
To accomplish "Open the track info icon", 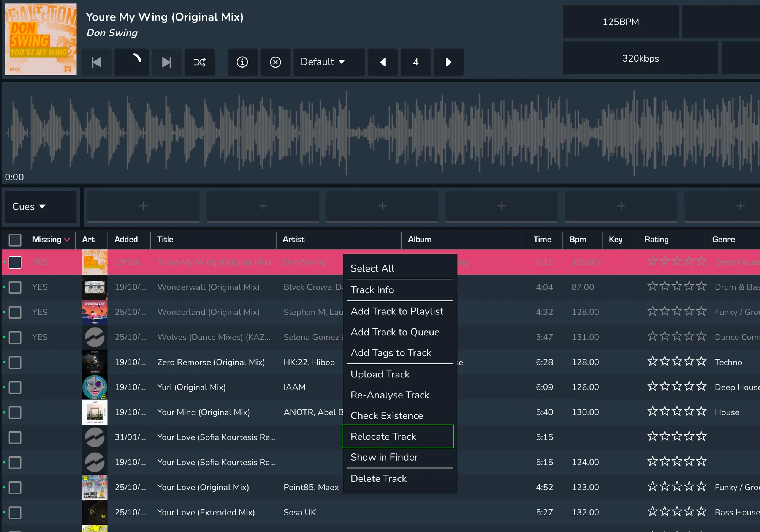I will 242,62.
